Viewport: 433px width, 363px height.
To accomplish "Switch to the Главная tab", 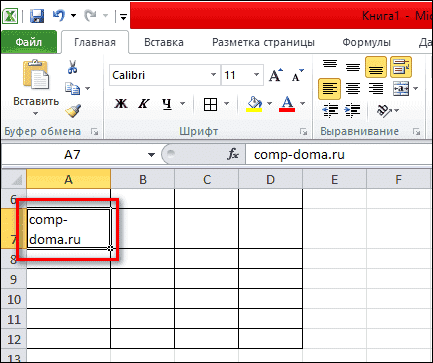I will click(95, 42).
